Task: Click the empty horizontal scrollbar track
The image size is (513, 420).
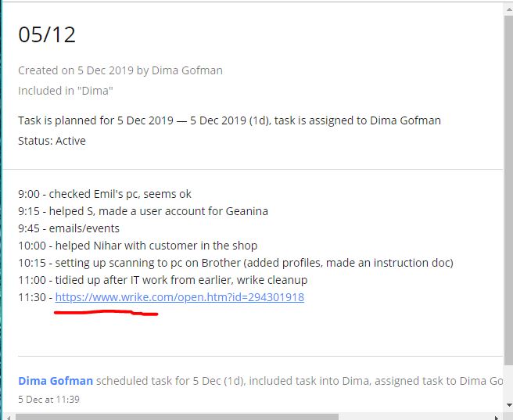Action: [414, 415]
